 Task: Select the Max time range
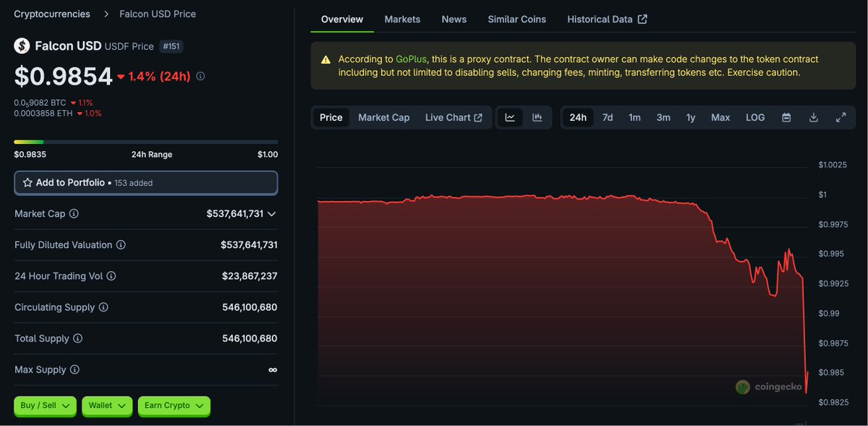pos(720,117)
